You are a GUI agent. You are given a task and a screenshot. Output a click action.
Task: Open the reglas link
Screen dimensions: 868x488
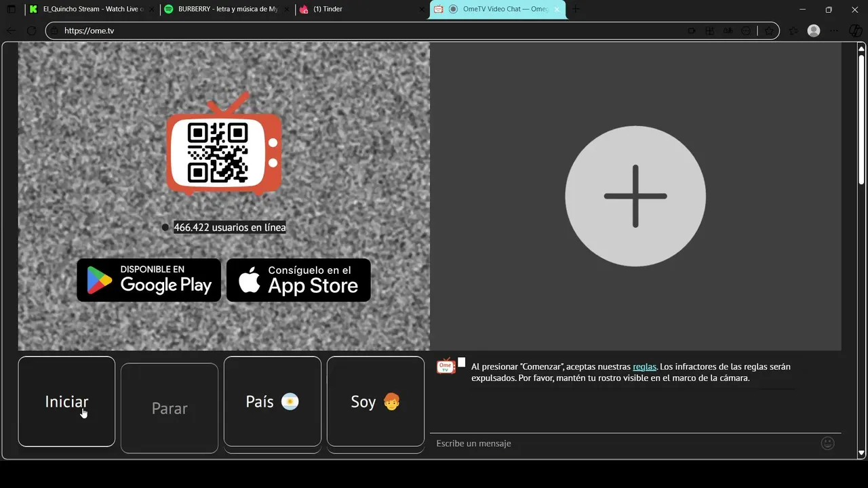click(x=644, y=367)
